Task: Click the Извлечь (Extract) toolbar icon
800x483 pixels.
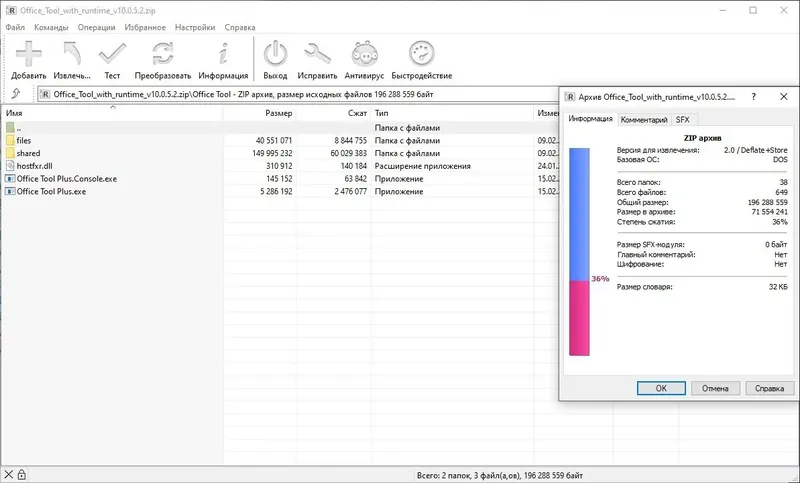Action: (72, 54)
